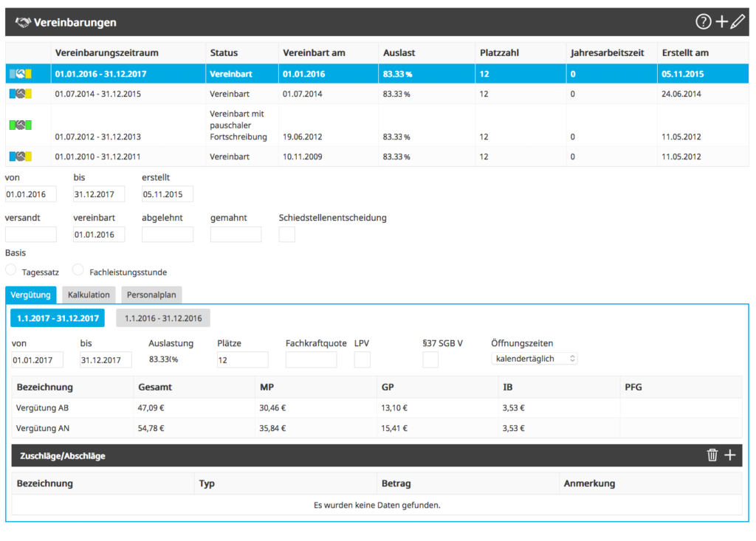Add a Zuschlag with the plus icon
The width and height of the screenshot is (756, 541).
[730, 455]
